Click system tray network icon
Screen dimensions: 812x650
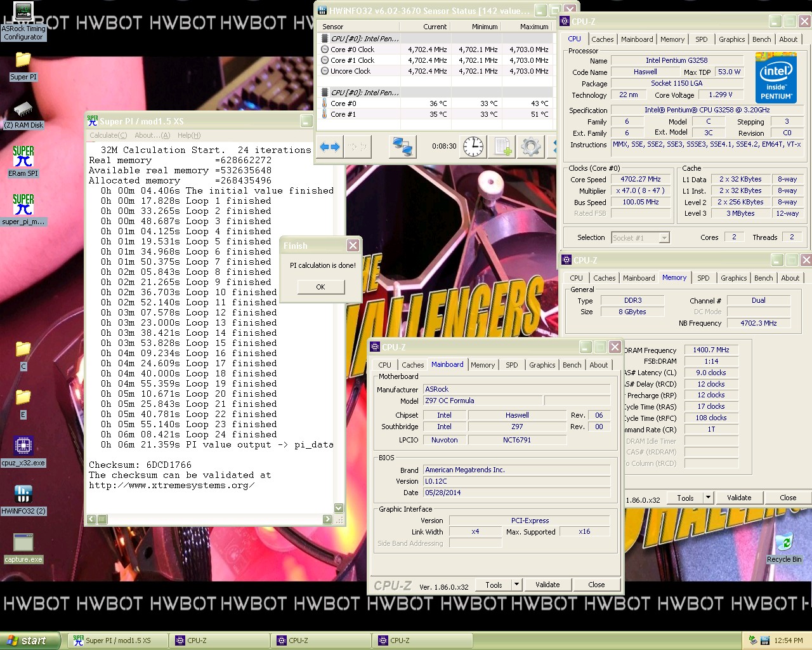pyautogui.click(x=752, y=640)
